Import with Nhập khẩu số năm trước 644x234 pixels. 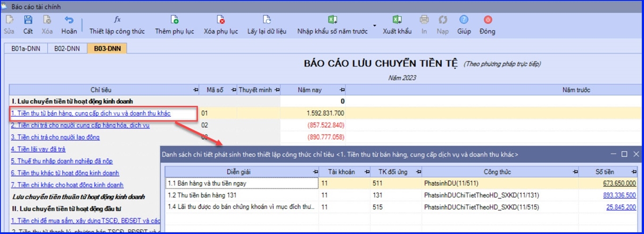(332, 25)
